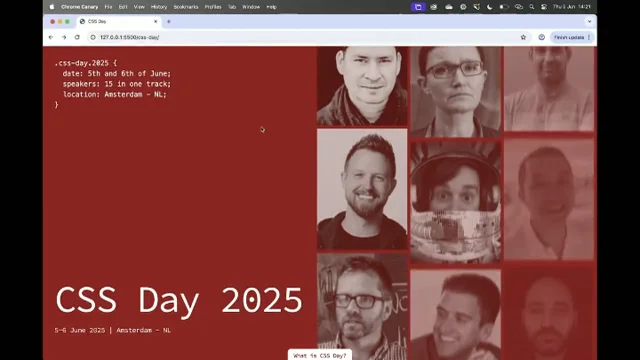This screenshot has height=360, width=640.
Task: Click the CSS Day 2025 heading
Action: point(179,300)
